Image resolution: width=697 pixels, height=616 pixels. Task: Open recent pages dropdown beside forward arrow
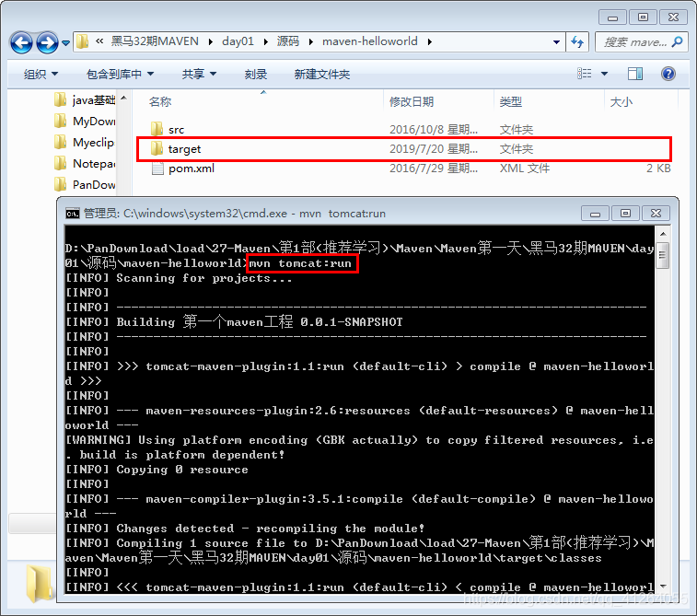pos(65,43)
